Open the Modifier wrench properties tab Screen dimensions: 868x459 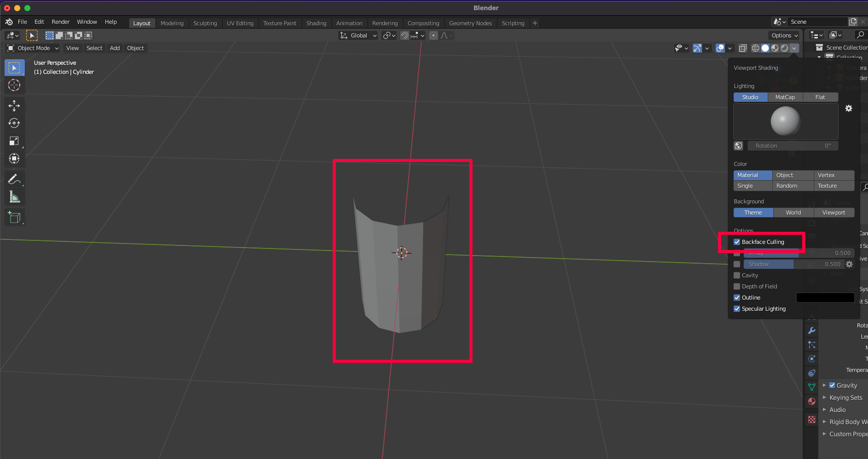[x=812, y=330]
